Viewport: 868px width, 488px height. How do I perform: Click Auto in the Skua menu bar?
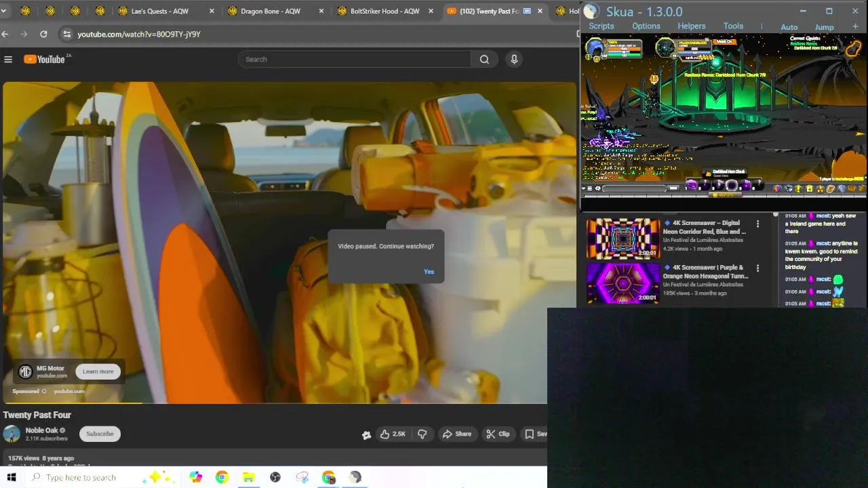coord(789,27)
